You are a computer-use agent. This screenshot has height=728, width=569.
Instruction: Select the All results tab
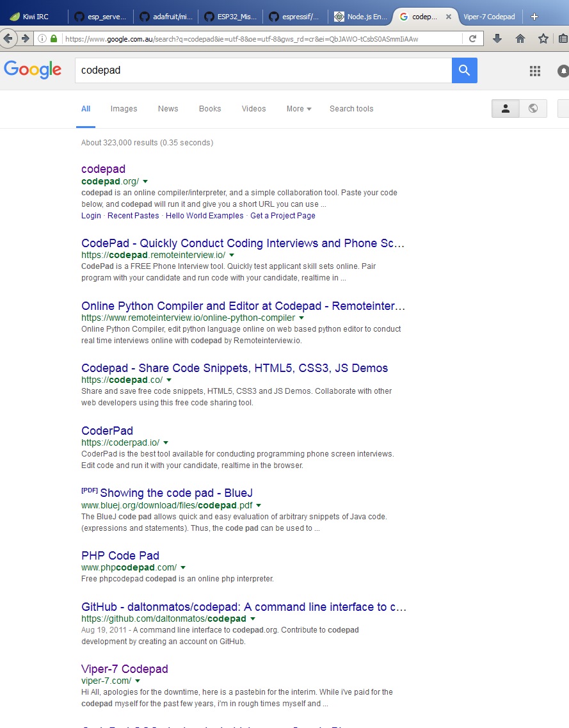point(86,109)
